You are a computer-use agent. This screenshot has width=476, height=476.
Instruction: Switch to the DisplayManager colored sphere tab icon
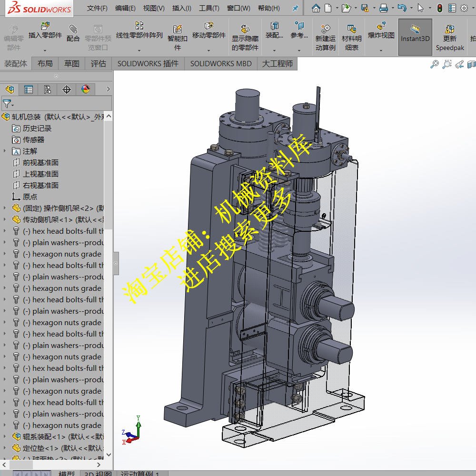click(x=86, y=89)
